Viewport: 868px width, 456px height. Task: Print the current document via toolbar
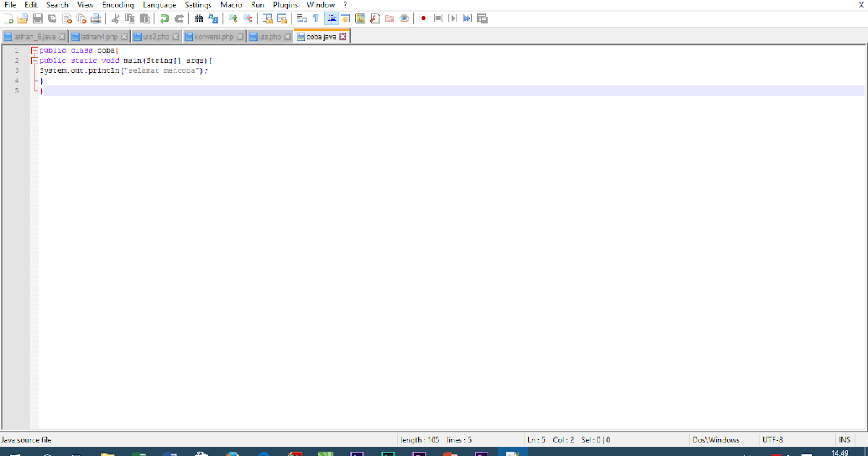98,18
